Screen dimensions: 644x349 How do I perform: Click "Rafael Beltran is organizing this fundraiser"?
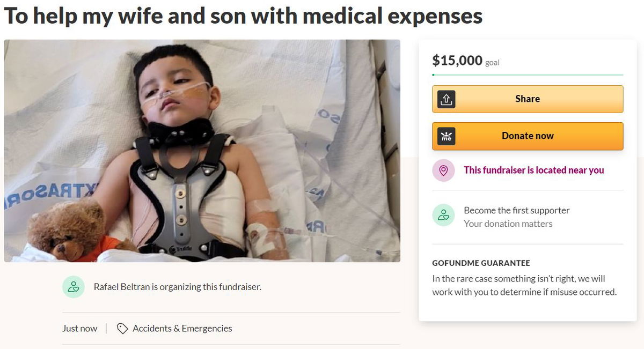tap(177, 287)
